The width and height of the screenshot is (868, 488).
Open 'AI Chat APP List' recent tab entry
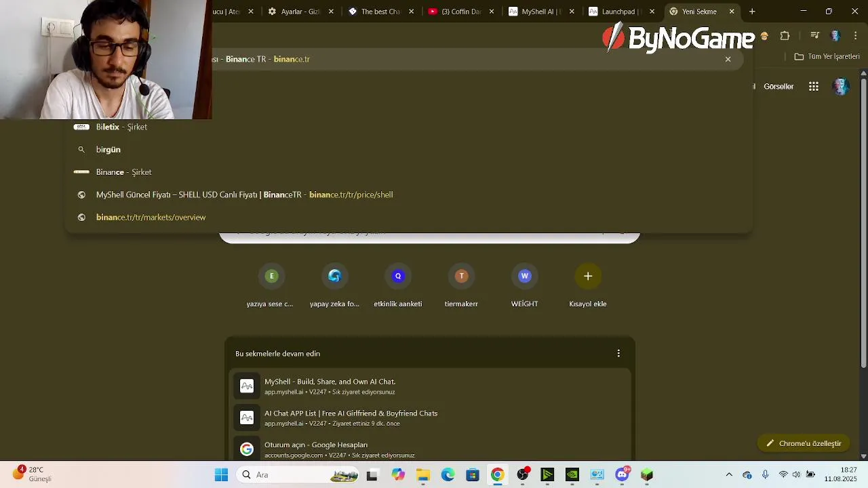coord(430,418)
